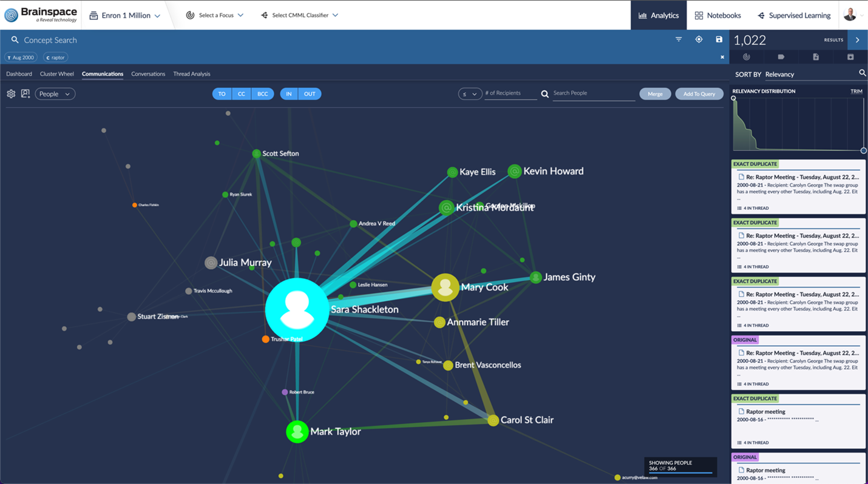Open the Enron 1 Million dataset dropdown
Image resolution: width=868 pixels, height=484 pixels.
pos(125,15)
